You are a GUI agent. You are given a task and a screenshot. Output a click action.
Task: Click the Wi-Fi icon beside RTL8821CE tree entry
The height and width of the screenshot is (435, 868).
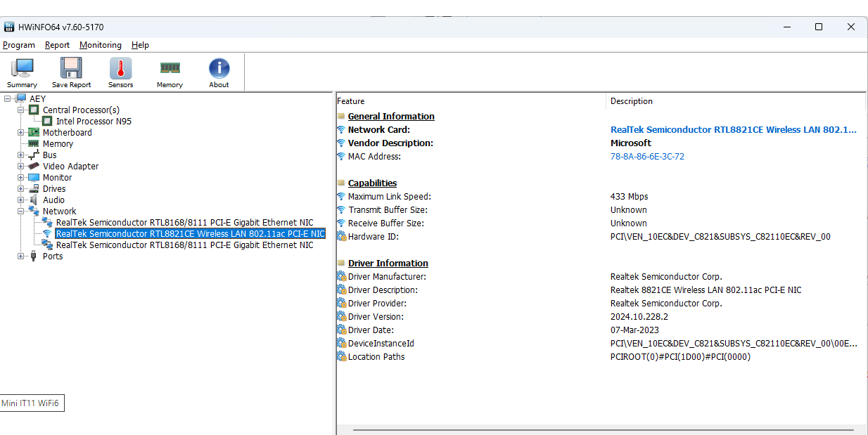(x=47, y=233)
